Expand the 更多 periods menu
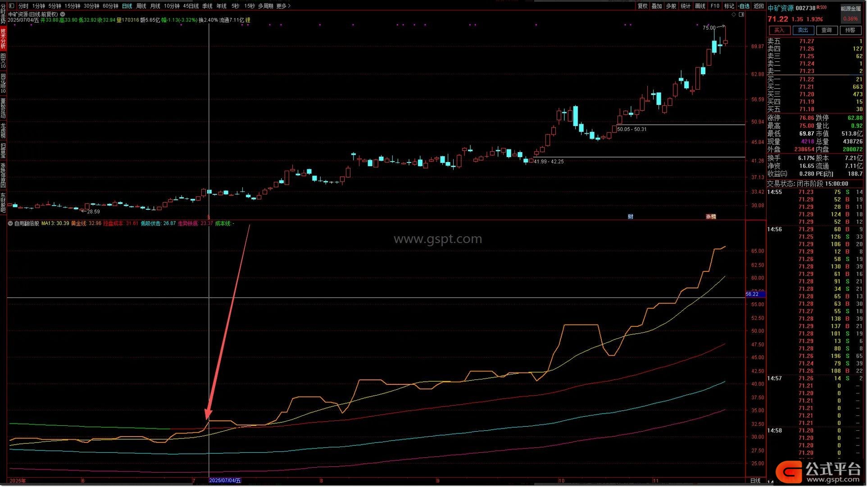868x487 pixels. tap(283, 6)
